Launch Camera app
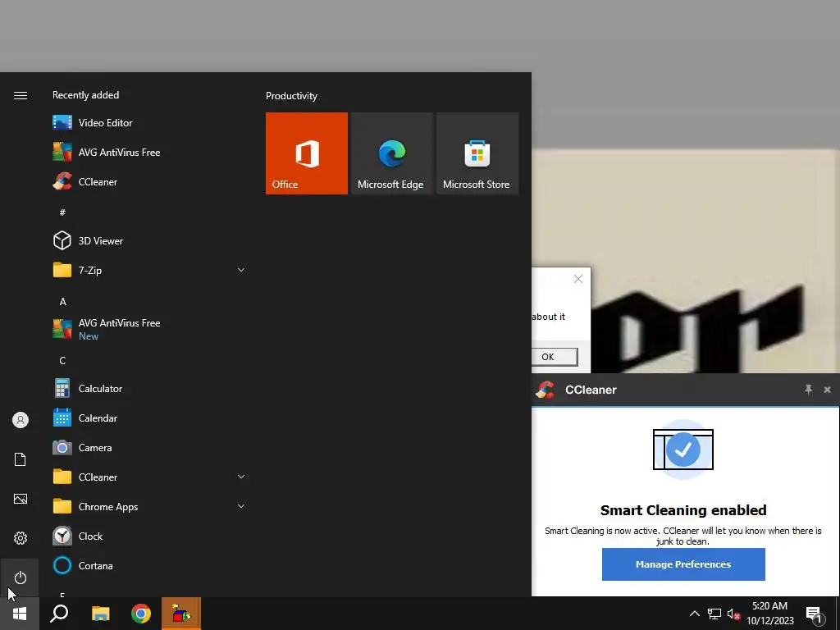Image resolution: width=840 pixels, height=630 pixels. click(x=150, y=447)
